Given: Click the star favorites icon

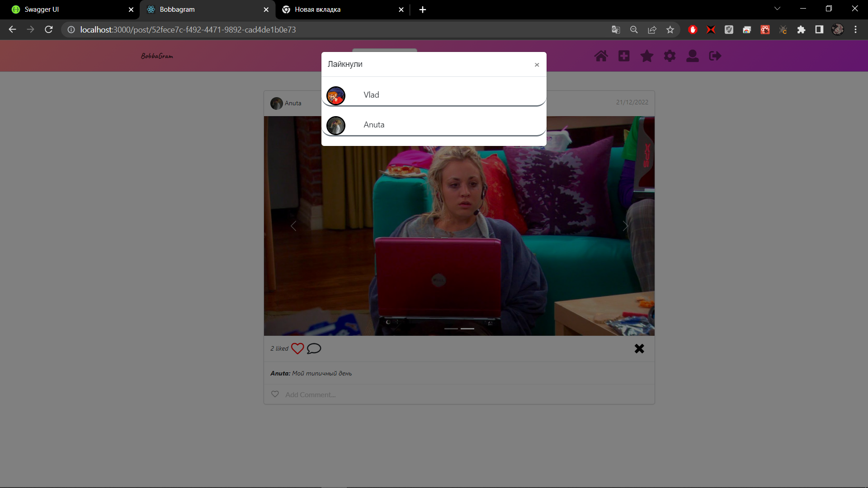Looking at the screenshot, I should point(647,56).
